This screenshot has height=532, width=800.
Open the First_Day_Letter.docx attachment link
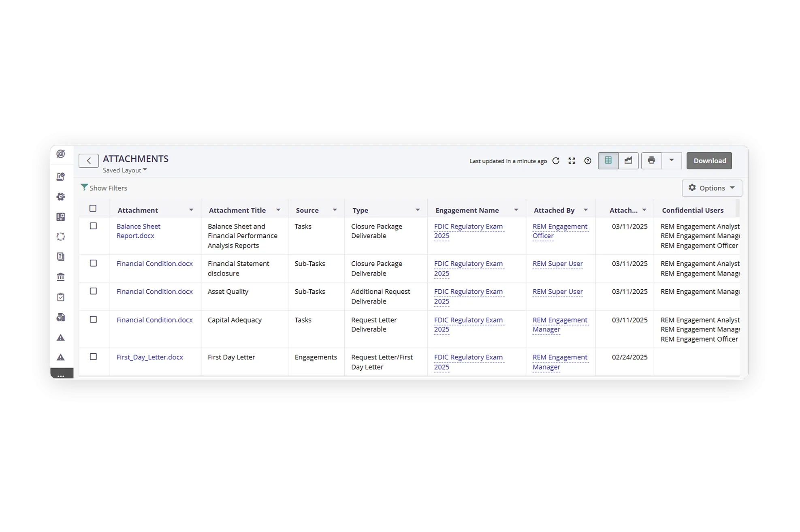(x=149, y=357)
